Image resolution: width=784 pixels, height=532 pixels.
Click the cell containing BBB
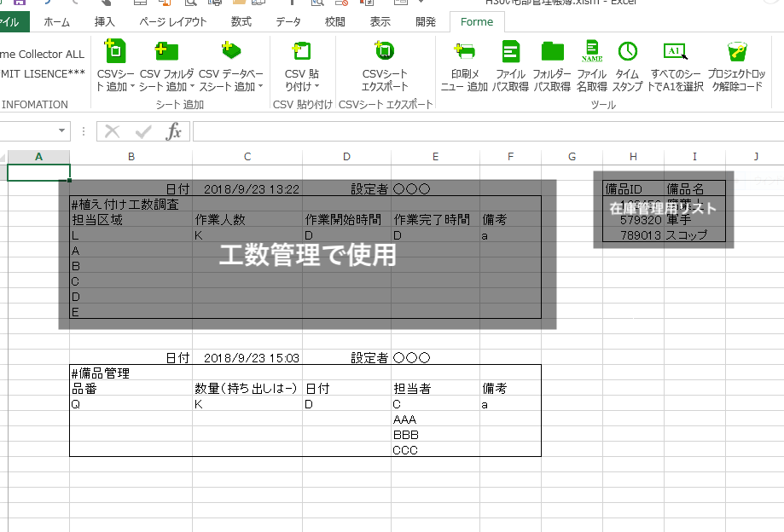click(435, 435)
